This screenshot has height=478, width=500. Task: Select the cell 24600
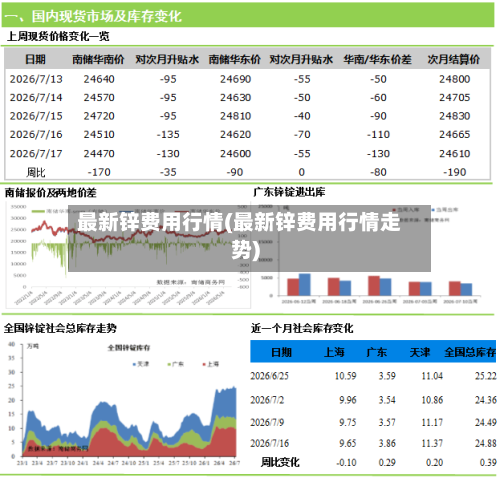tap(235, 153)
